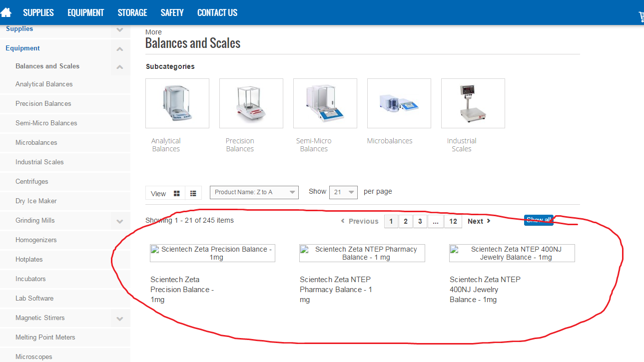This screenshot has height=362, width=644.
Task: Click the Show all button
Action: pyautogui.click(x=539, y=220)
